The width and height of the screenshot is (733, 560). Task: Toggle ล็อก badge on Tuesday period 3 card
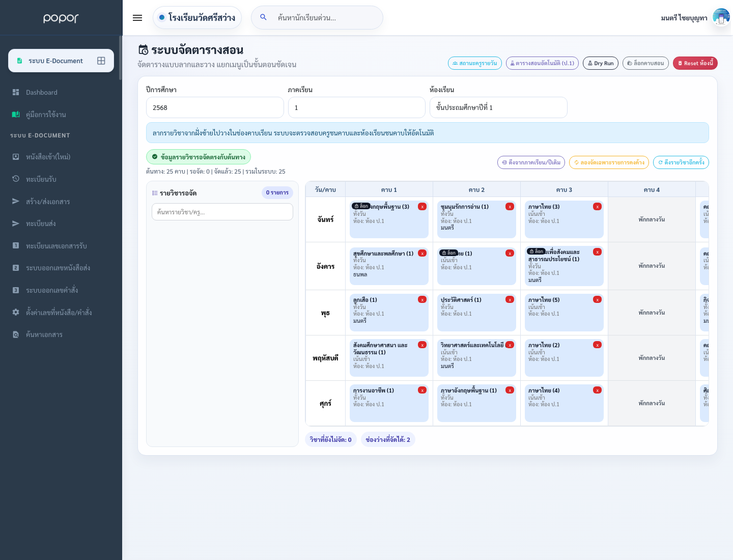536,251
